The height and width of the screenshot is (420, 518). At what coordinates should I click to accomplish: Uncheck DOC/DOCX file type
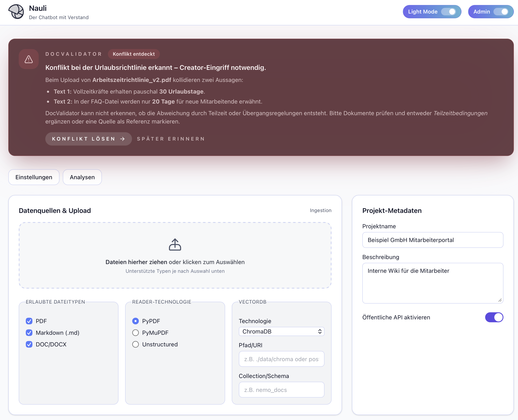[29, 344]
